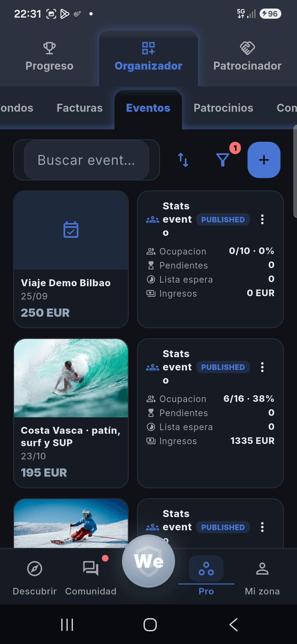Open the Patrocinios sub-tab
The height and width of the screenshot is (644, 297).
coord(223,108)
